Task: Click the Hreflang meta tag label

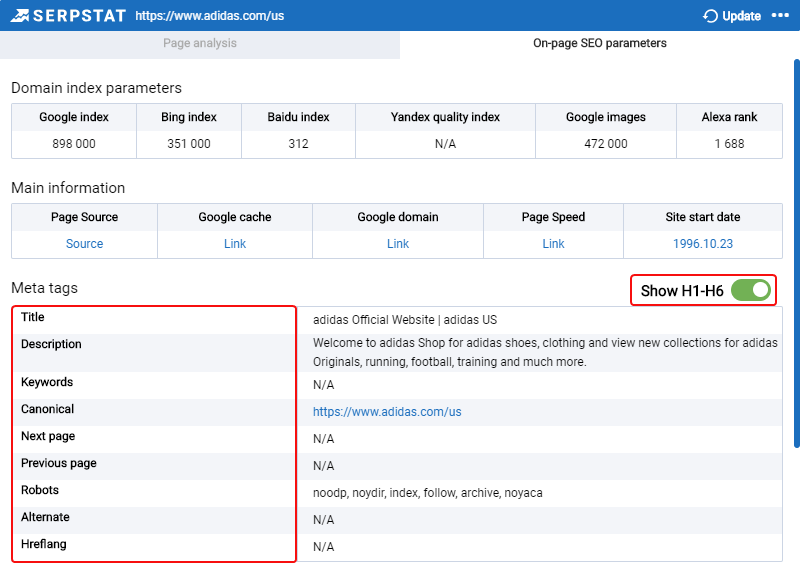Action: tap(43, 544)
